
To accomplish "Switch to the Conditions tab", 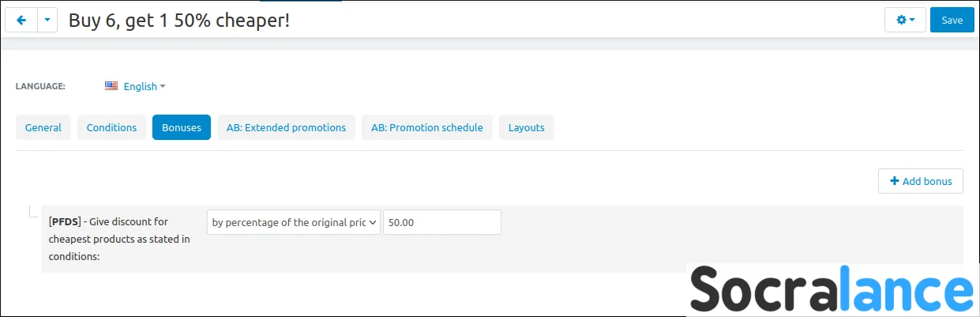I will [111, 127].
